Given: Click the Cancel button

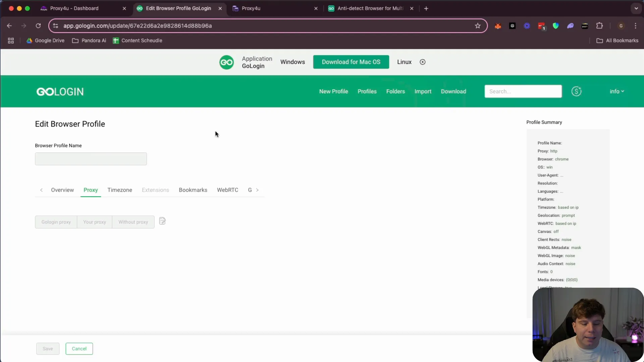Looking at the screenshot, I should click(x=79, y=349).
